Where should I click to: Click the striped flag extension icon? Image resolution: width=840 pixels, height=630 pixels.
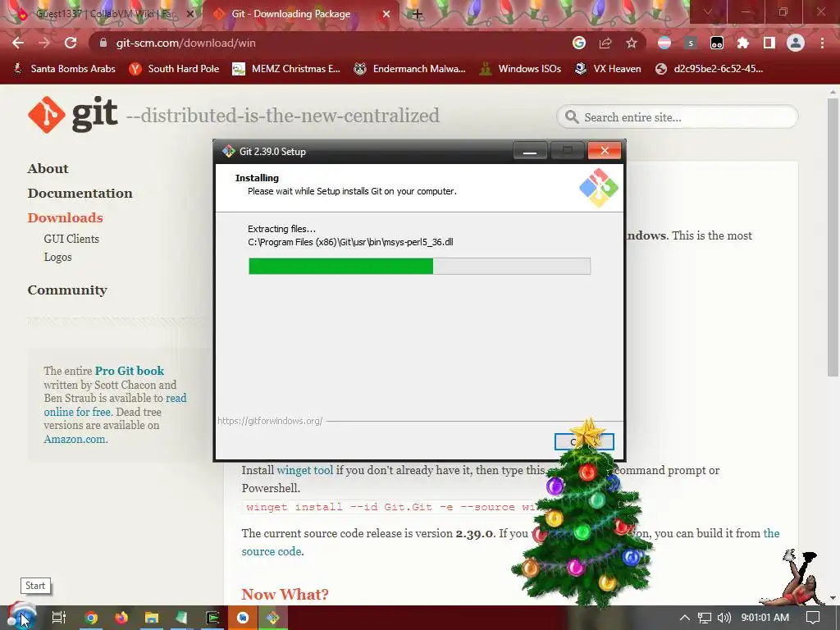[664, 43]
